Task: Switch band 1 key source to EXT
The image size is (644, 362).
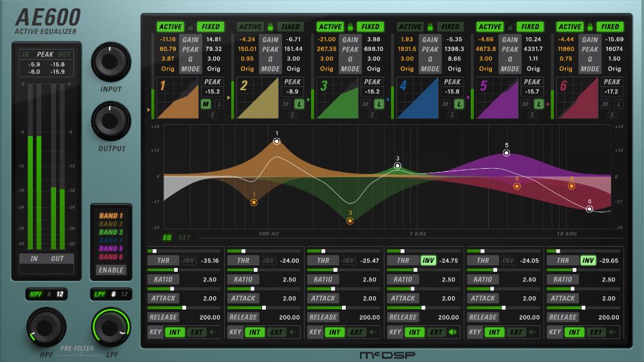Action: [x=196, y=332]
